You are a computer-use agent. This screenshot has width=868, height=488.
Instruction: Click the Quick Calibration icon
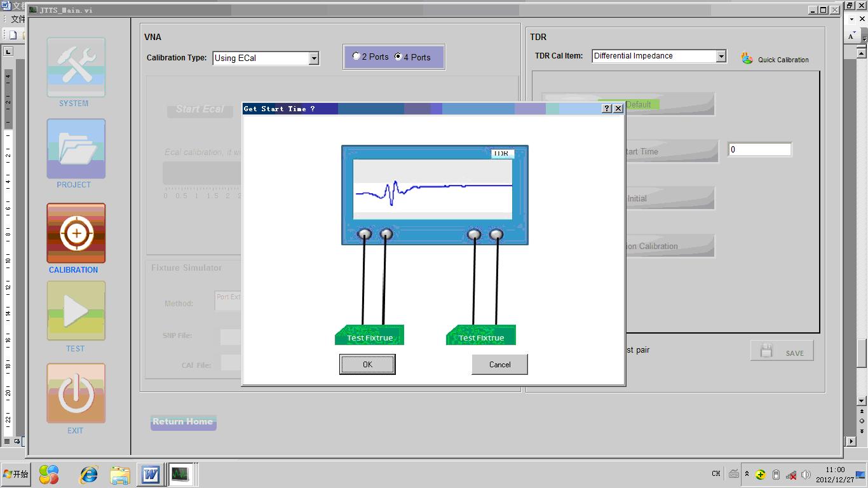point(747,58)
